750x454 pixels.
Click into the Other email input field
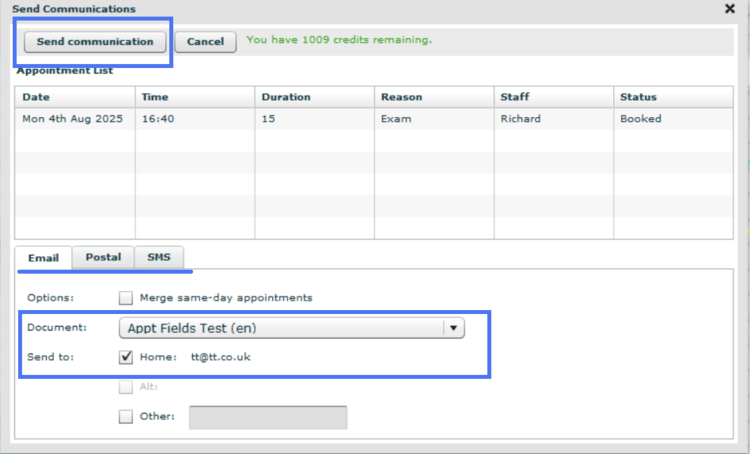pos(268,417)
